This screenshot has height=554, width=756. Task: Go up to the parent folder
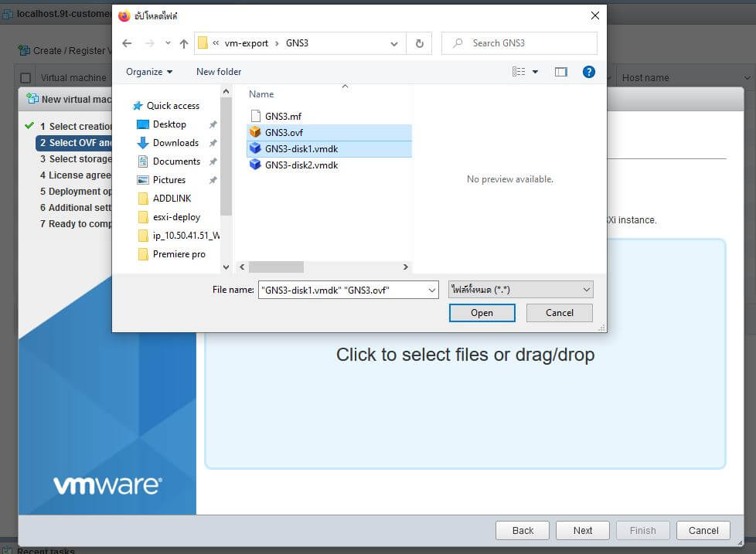point(184,43)
